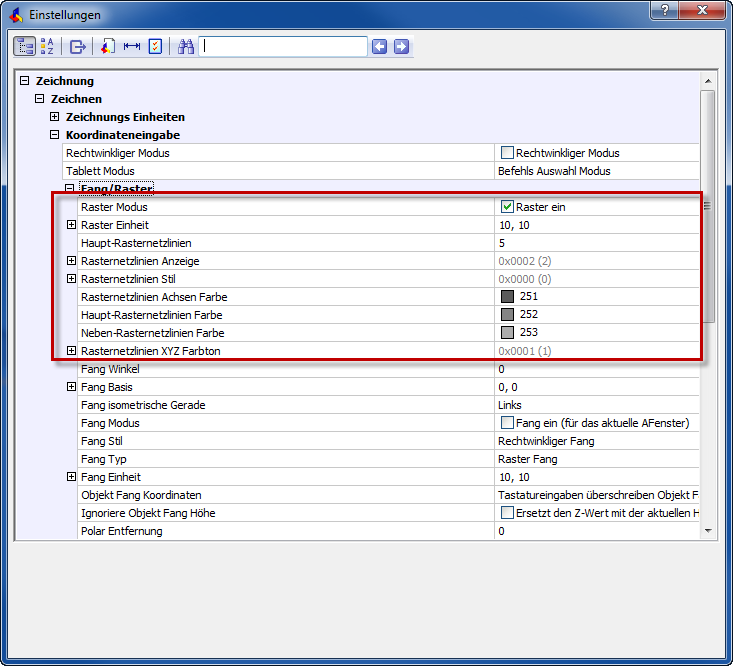
Task: Click the binoculars search icon
Action: tap(185, 46)
